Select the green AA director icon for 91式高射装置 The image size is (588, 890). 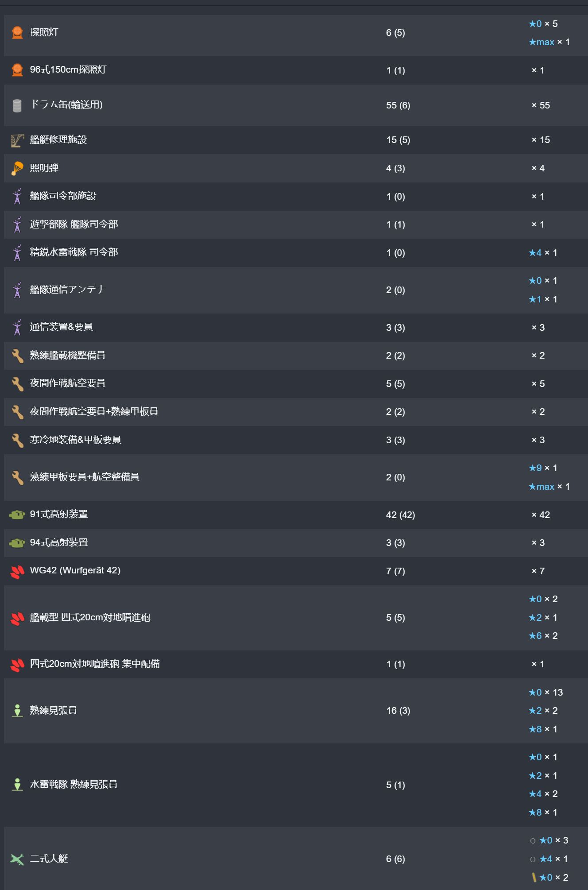coord(17,515)
